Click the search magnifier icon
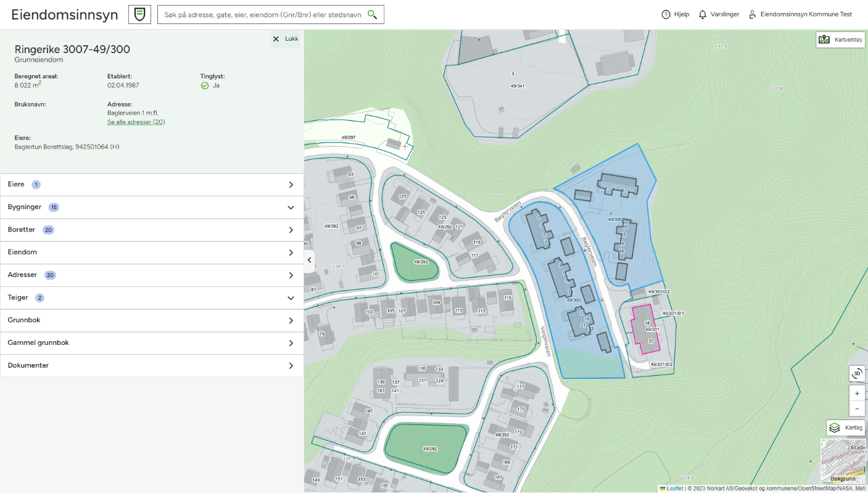This screenshot has height=493, width=868. 372,14
